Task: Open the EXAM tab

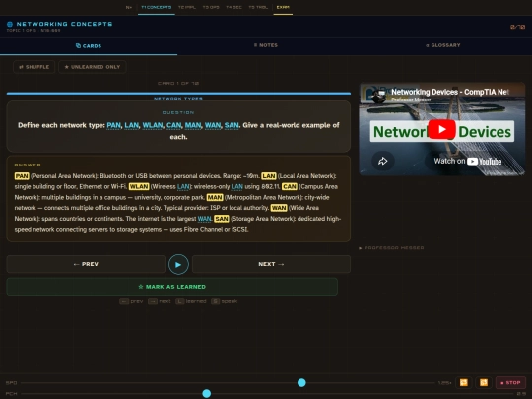Action: [283, 7]
